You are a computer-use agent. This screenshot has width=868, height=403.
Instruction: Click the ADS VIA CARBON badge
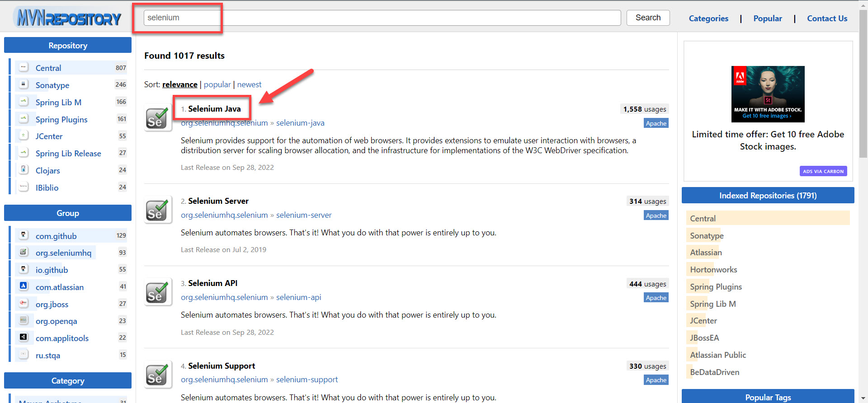[823, 171]
